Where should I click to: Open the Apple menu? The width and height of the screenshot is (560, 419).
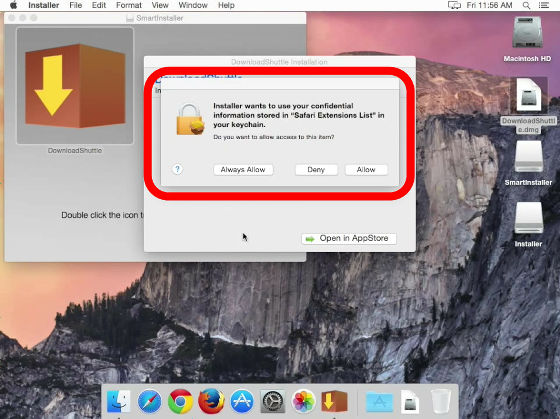14,5
